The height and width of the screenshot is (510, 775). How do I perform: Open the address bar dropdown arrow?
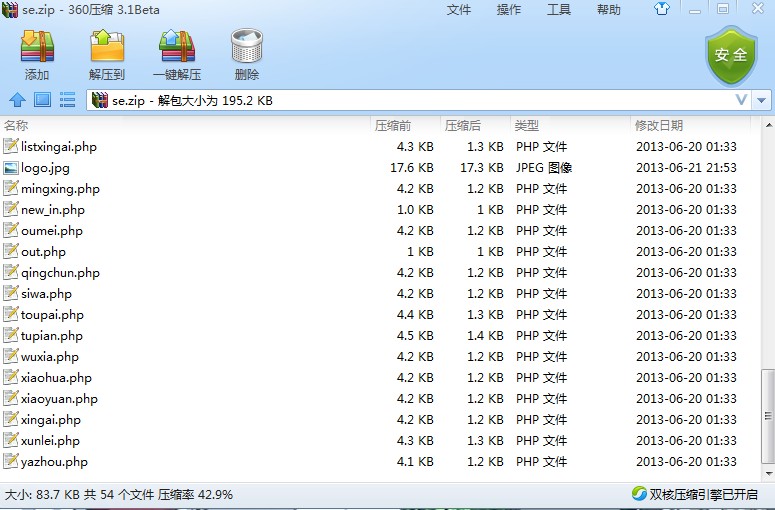tap(761, 100)
